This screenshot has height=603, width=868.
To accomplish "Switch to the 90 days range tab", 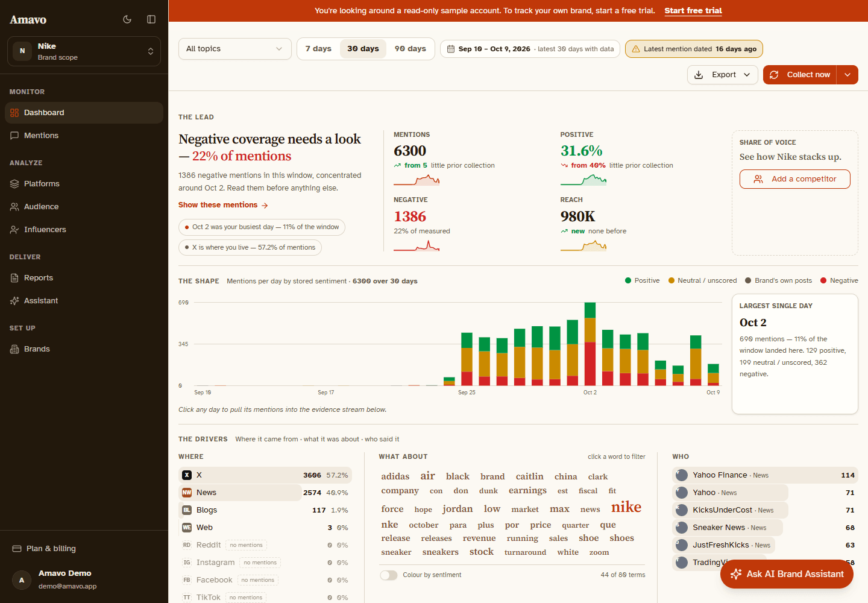I will (x=410, y=49).
